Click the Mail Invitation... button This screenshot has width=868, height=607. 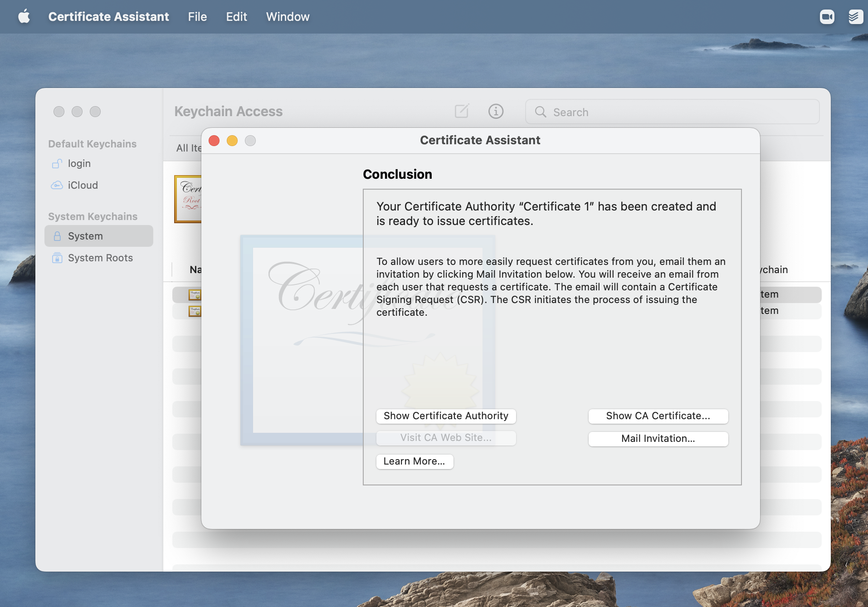coord(658,439)
